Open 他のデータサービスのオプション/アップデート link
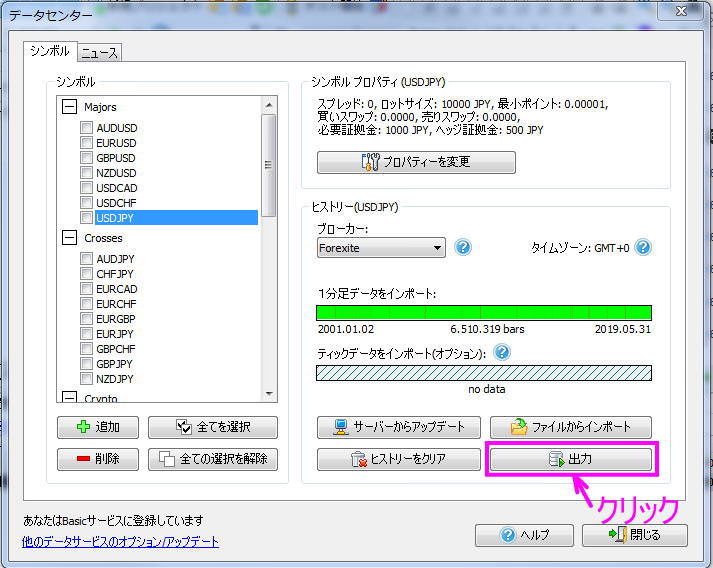Viewport: 713px width, 568px height. click(121, 542)
